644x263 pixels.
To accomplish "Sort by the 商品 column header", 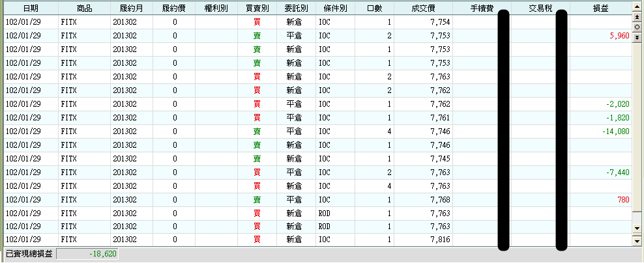I will [x=84, y=8].
